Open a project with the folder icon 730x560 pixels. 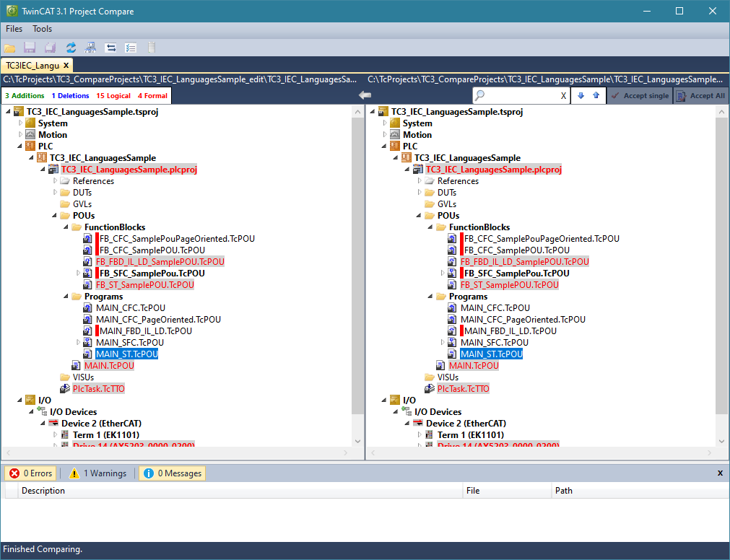10,48
